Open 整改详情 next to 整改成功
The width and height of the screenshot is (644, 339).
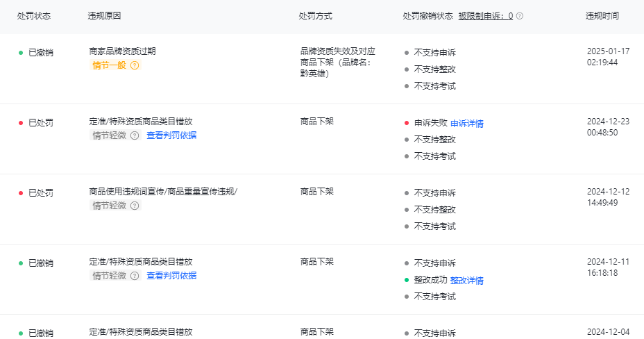(x=467, y=281)
